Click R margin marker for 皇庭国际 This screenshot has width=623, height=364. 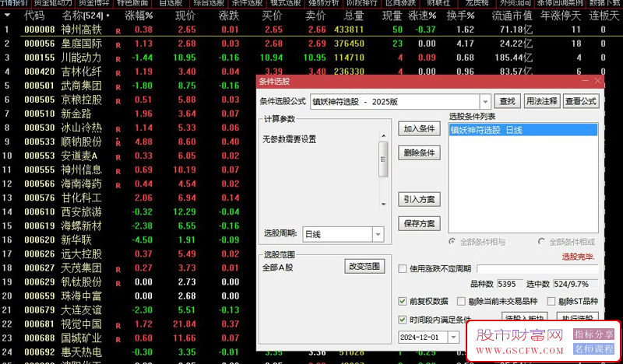coord(118,45)
